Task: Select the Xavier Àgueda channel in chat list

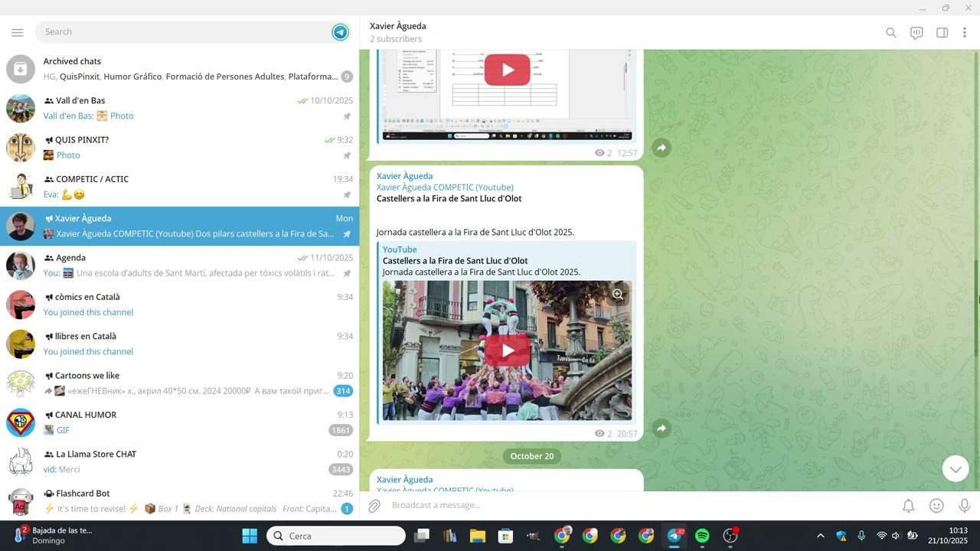Action: [179, 227]
